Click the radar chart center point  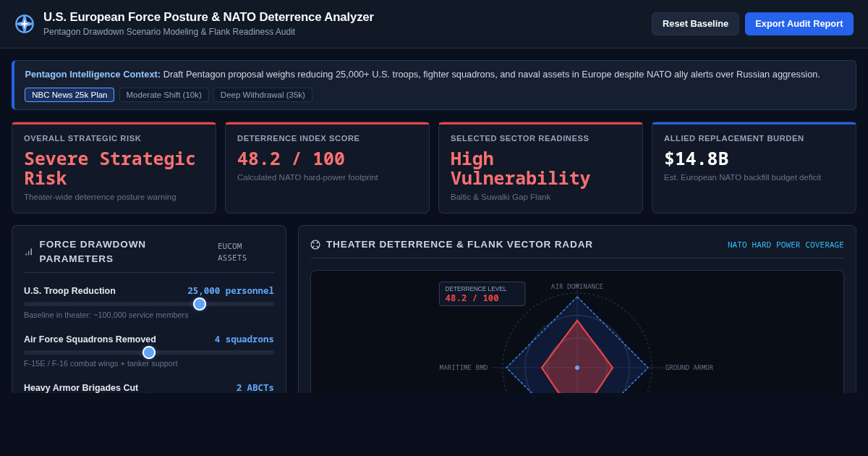tap(577, 368)
